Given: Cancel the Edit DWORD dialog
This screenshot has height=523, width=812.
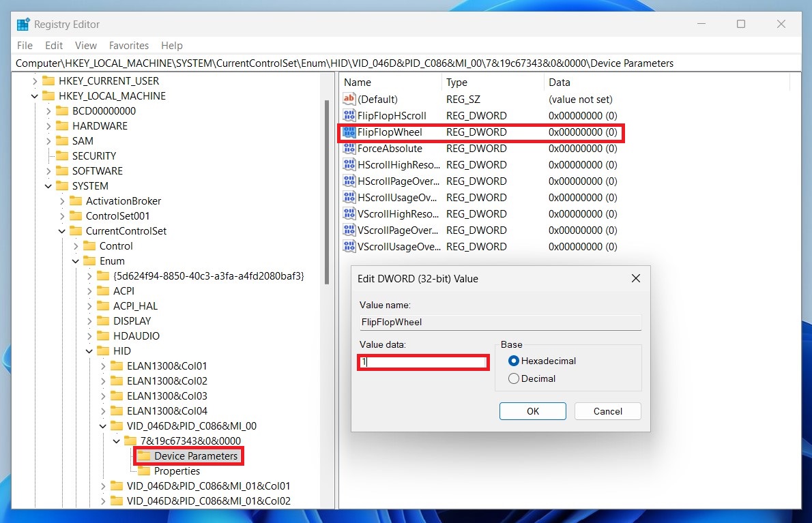Looking at the screenshot, I should coord(607,410).
